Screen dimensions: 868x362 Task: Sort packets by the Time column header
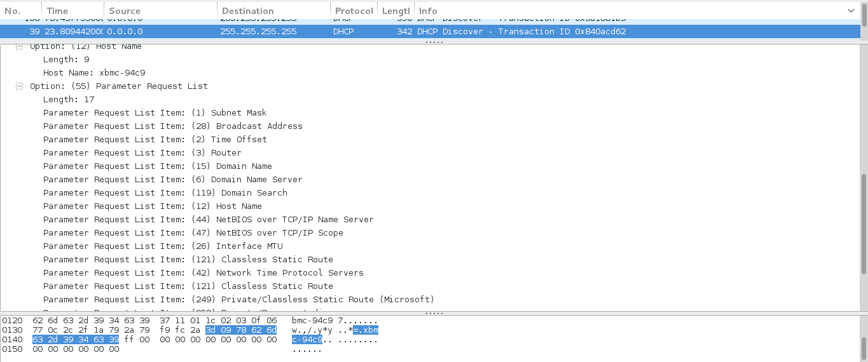(72, 11)
